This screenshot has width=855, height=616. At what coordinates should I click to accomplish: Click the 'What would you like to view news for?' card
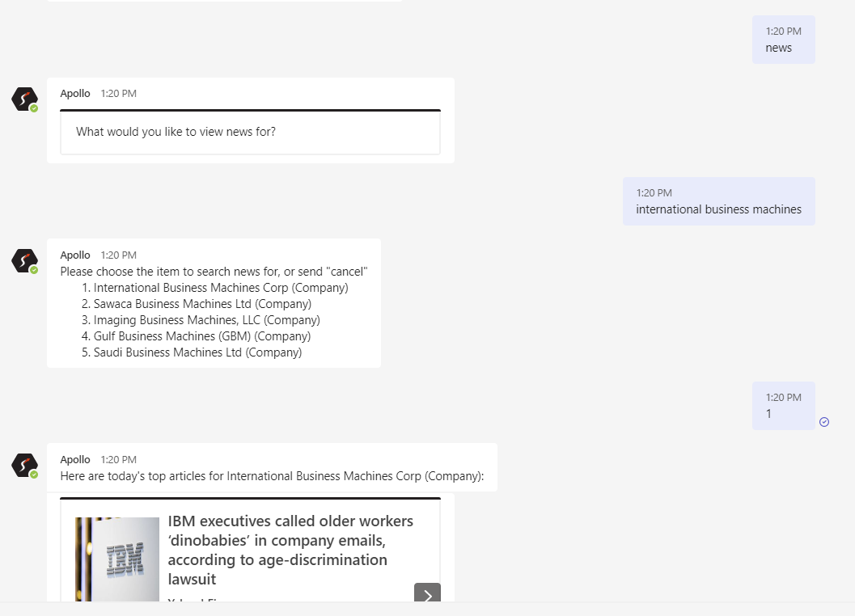(250, 133)
